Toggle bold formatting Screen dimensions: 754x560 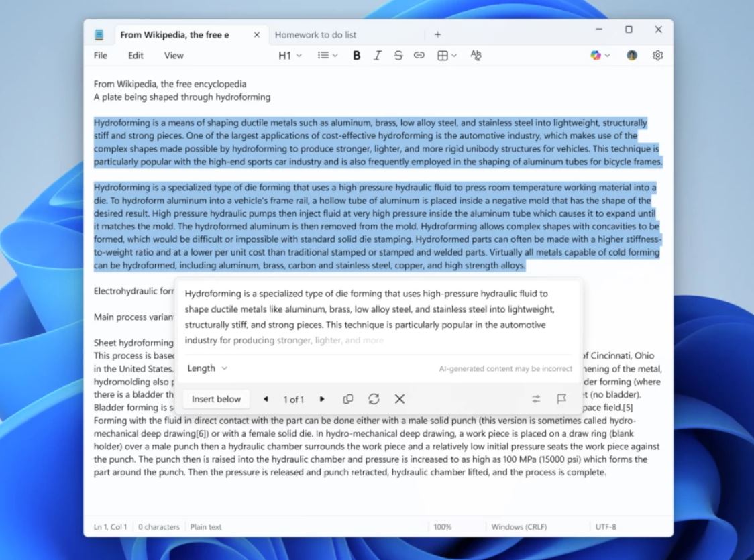[356, 55]
